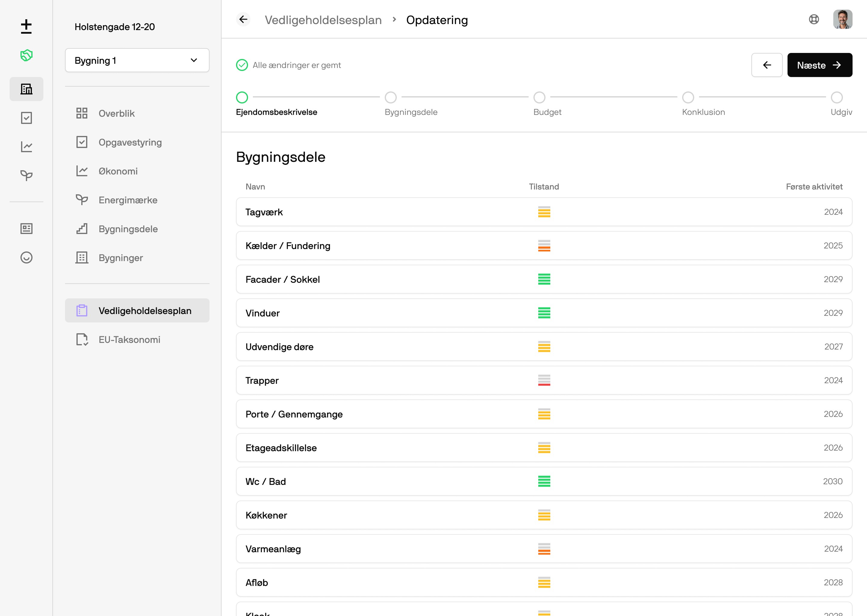Click the green handshake logo icon
The height and width of the screenshot is (616, 867).
26,55
